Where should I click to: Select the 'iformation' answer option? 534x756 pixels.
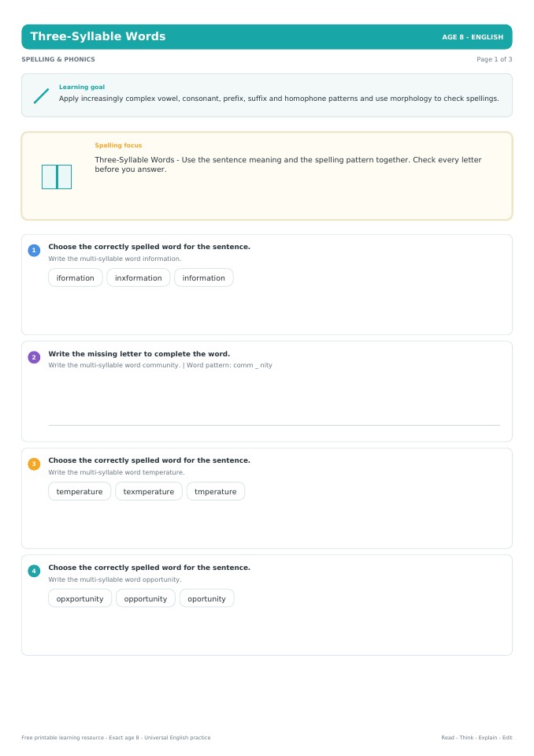[75, 277]
